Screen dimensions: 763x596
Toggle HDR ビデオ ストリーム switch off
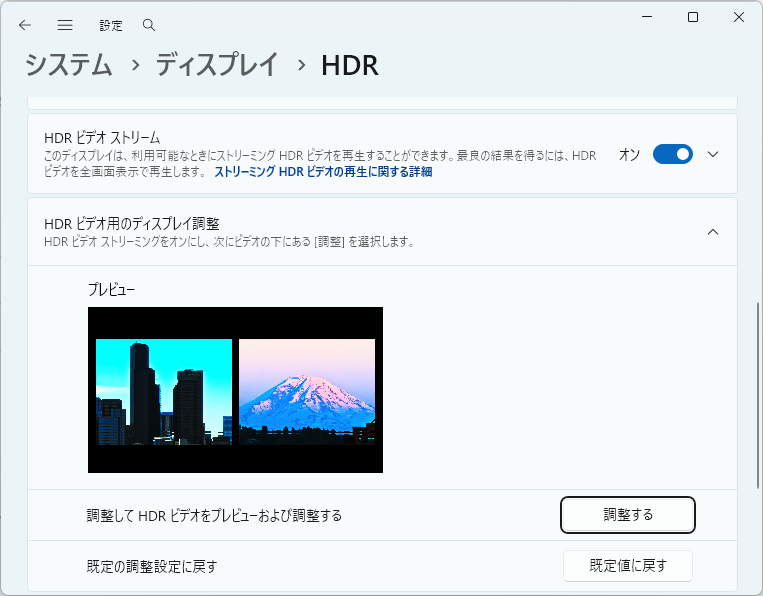672,154
